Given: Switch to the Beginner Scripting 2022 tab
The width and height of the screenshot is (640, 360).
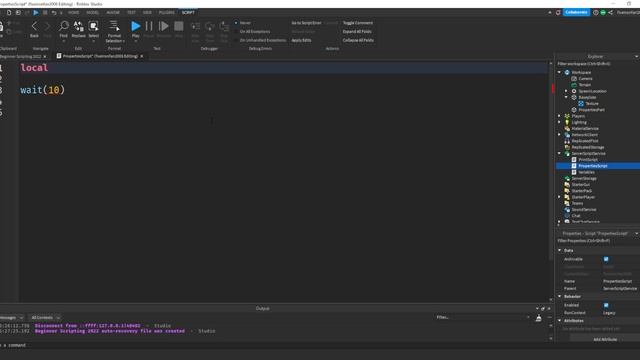Looking at the screenshot, I should [x=20, y=56].
